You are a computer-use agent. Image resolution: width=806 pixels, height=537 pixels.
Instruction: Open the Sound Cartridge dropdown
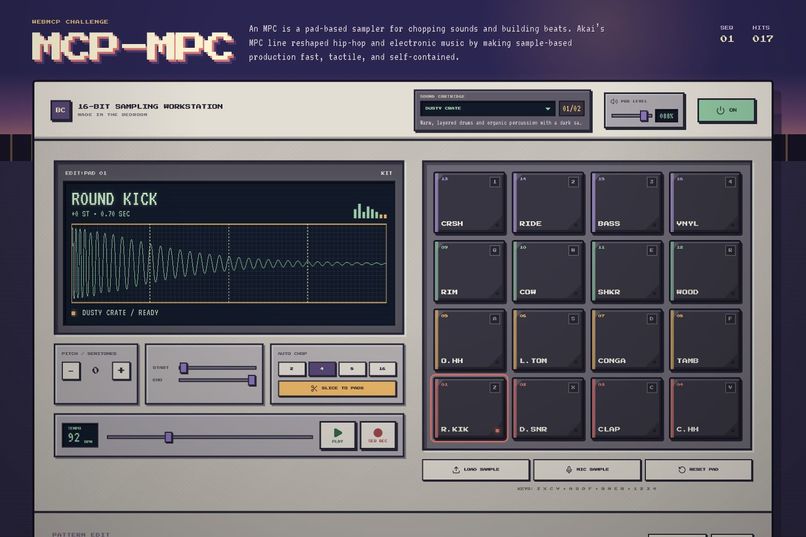(x=487, y=108)
